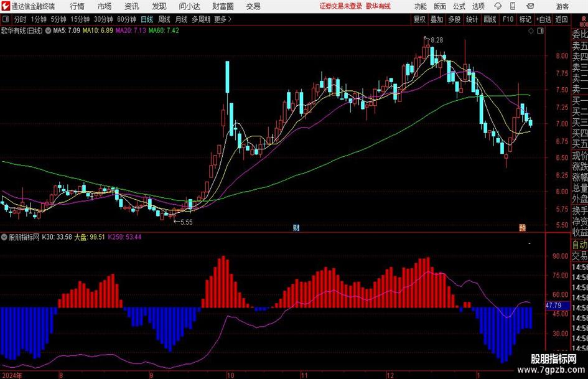588x379 pixels.
Task: Open the 发现 menu
Action: [x=159, y=6]
